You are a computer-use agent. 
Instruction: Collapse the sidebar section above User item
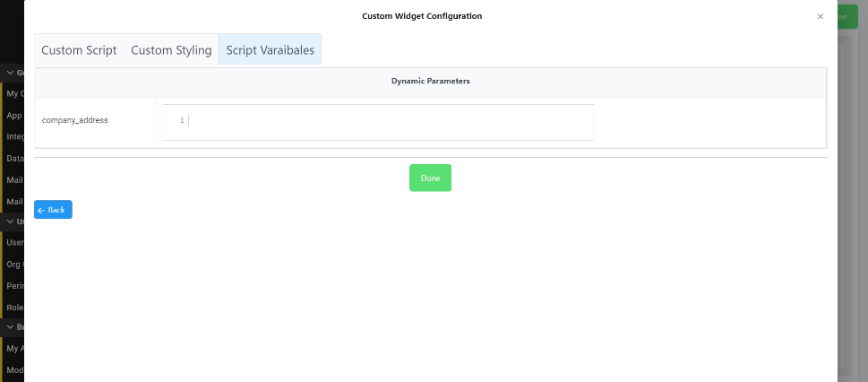[10, 221]
